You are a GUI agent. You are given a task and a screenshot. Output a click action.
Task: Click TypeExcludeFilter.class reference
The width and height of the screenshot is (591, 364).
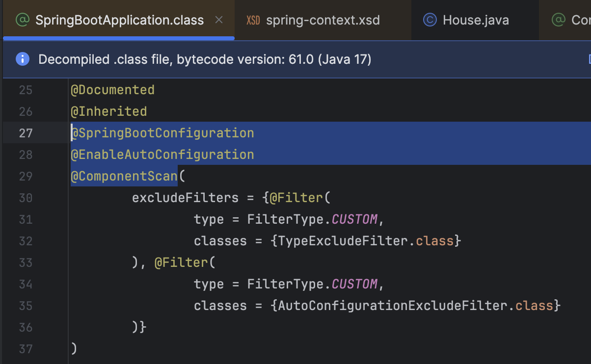[x=366, y=241]
